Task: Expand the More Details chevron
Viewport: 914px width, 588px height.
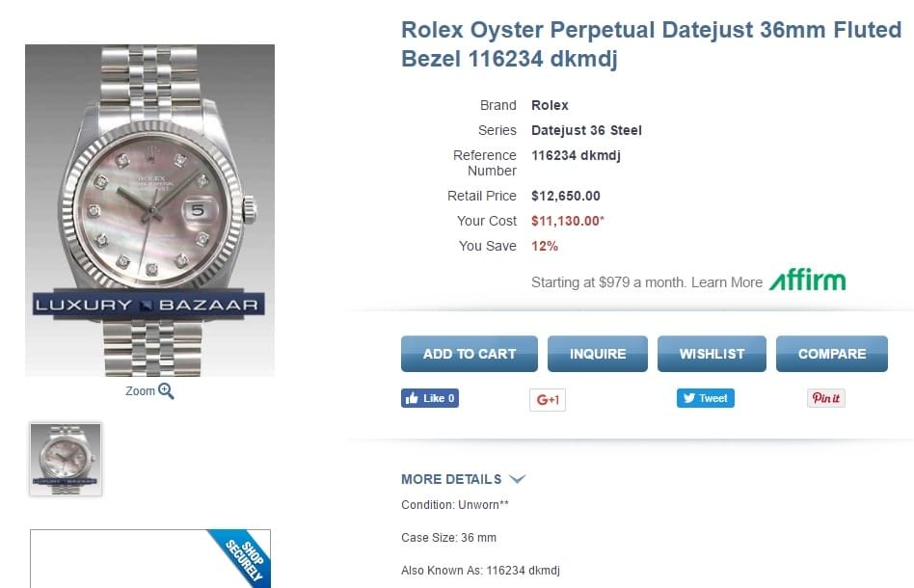Action: [x=517, y=479]
